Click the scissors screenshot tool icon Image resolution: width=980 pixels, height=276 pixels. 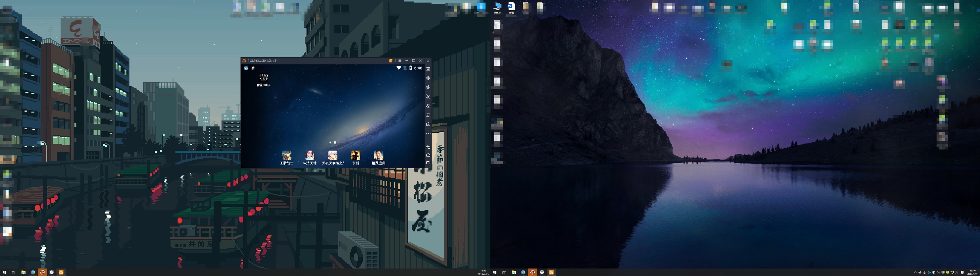pyautogui.click(x=428, y=97)
